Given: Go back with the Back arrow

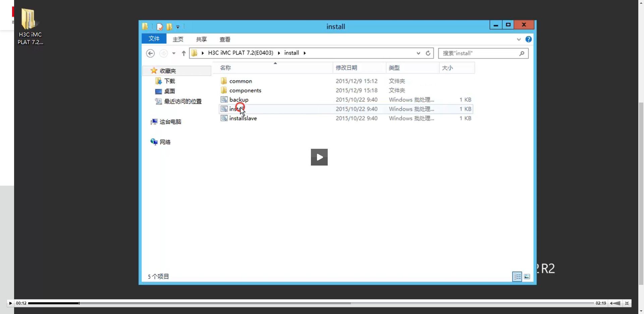Looking at the screenshot, I should click(150, 53).
